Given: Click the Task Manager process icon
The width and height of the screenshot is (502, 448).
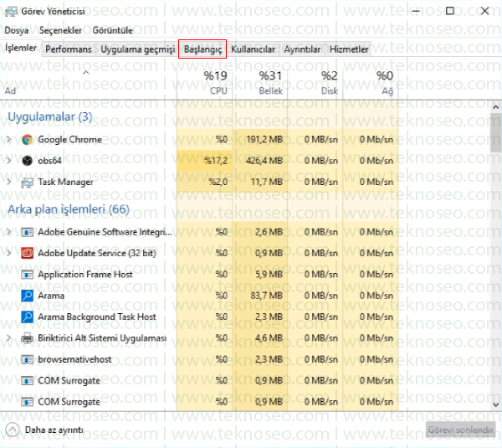Looking at the screenshot, I should (x=28, y=183).
